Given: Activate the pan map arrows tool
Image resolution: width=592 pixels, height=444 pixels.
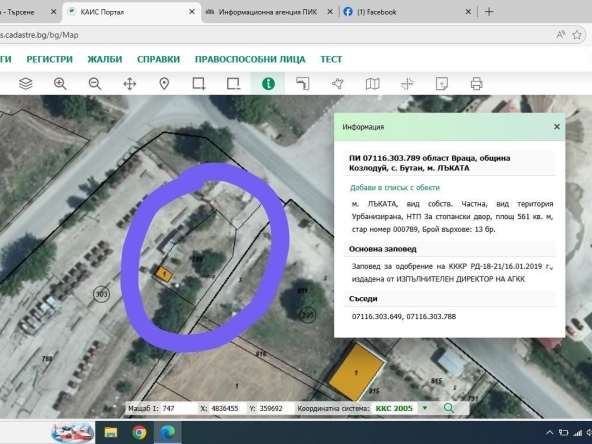Looking at the screenshot, I should [130, 83].
